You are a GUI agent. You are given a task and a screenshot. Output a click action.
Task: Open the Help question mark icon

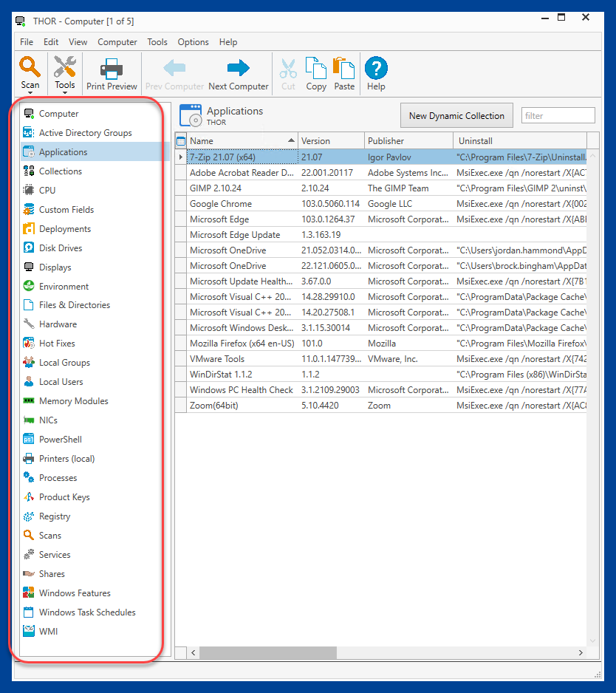coord(376,68)
